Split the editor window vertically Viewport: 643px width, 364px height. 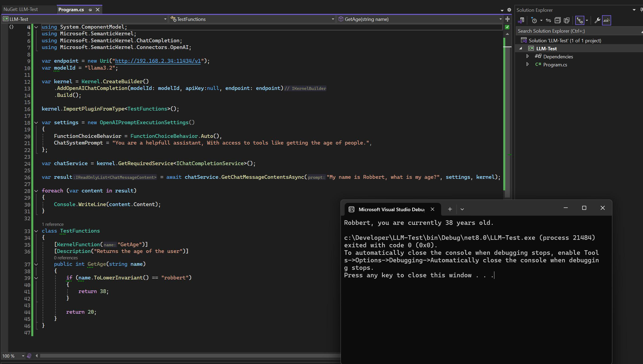click(x=507, y=19)
